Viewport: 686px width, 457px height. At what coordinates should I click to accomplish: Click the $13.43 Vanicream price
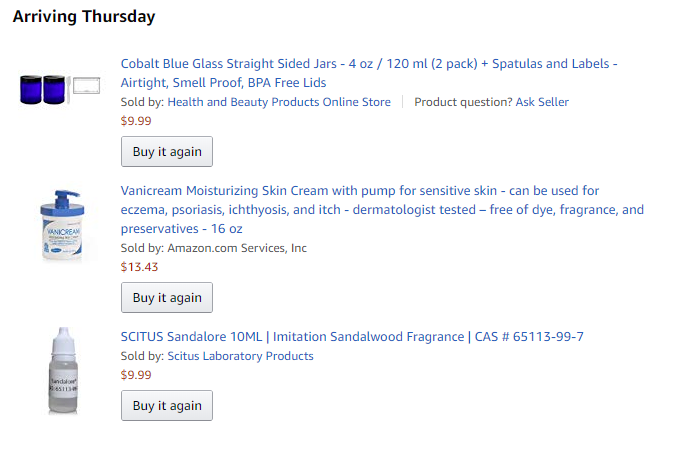click(x=139, y=267)
